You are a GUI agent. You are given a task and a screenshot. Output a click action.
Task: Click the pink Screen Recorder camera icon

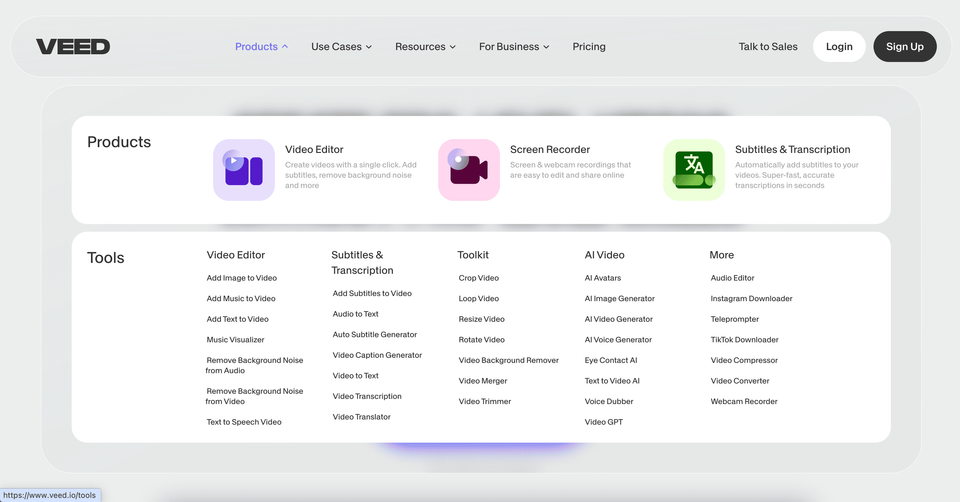(468, 170)
